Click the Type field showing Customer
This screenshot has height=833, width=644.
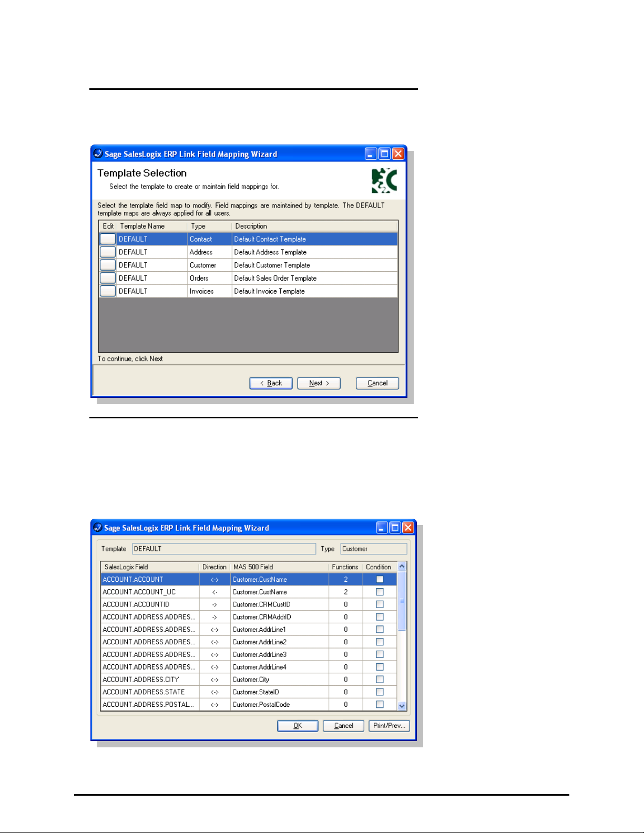point(374,549)
